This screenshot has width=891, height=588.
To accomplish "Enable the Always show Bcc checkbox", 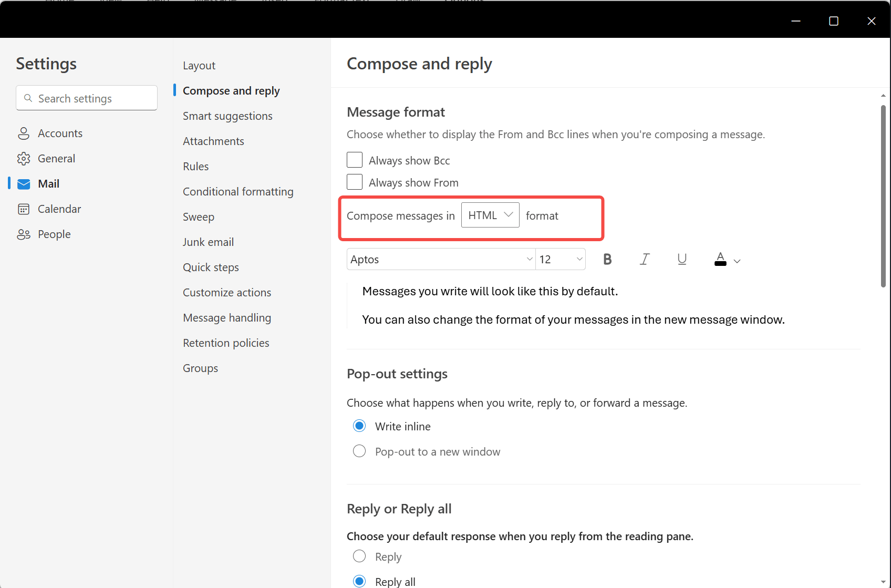I will (355, 160).
